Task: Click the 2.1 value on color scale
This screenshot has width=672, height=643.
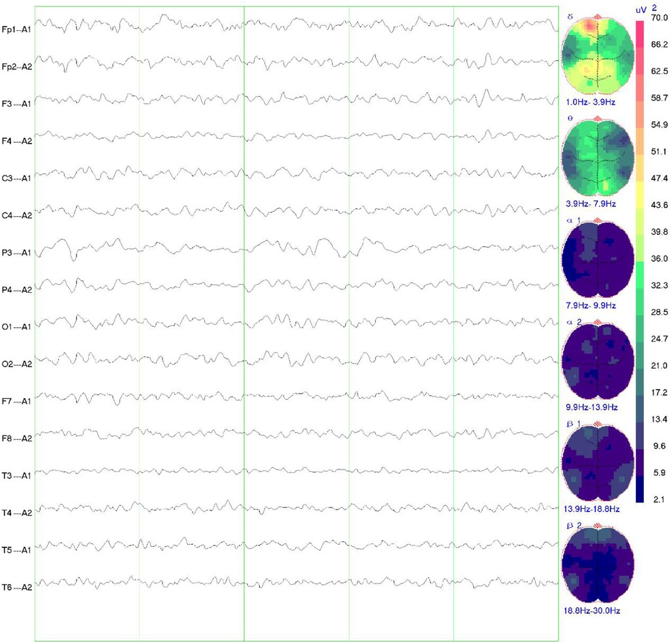Action: pos(659,500)
